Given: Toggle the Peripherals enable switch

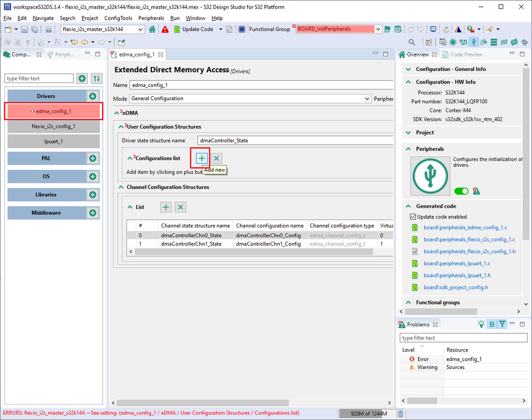Looking at the screenshot, I should (461, 191).
